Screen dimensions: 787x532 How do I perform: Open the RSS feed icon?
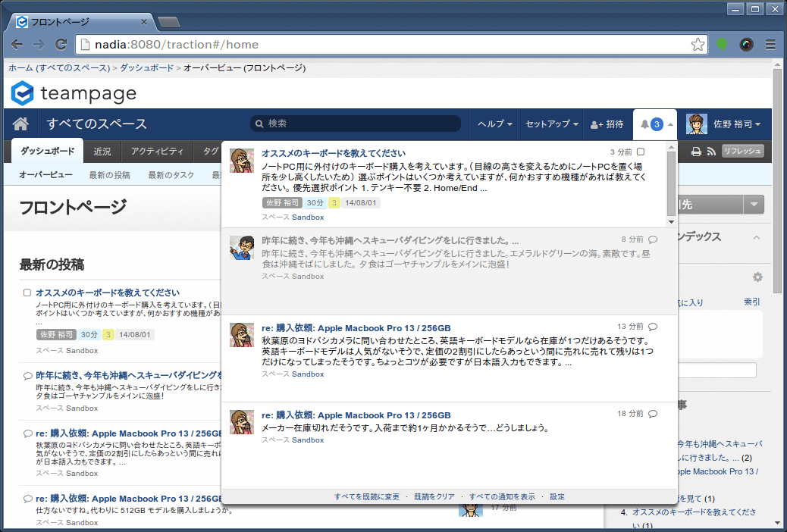tap(710, 152)
